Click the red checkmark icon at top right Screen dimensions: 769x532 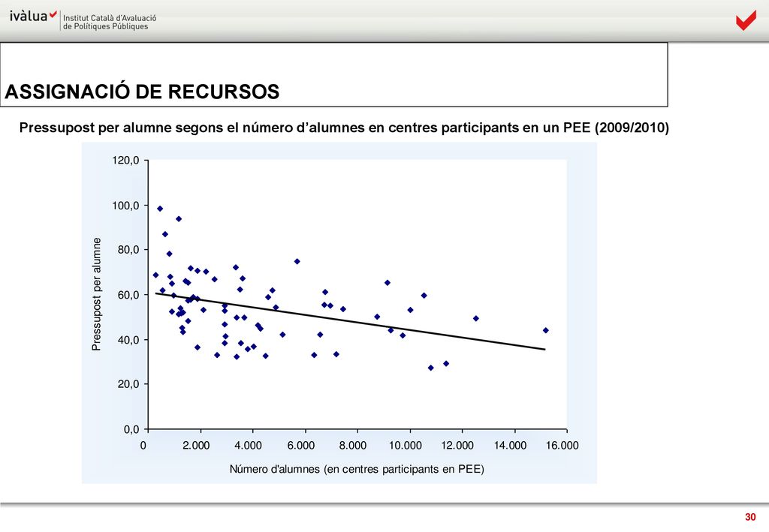(x=746, y=22)
